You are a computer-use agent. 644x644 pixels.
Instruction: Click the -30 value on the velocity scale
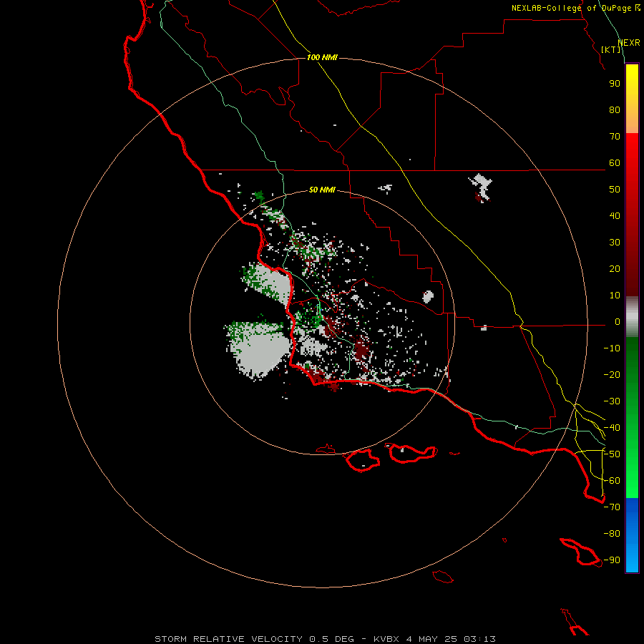click(612, 401)
